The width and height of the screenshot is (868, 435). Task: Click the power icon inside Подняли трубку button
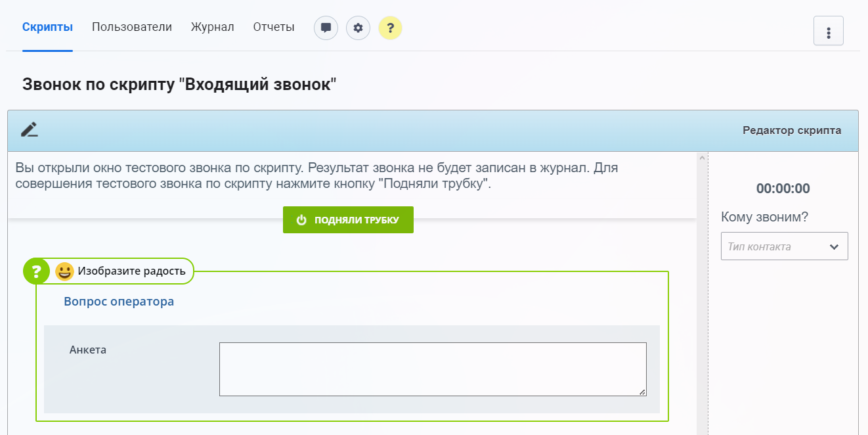(301, 219)
